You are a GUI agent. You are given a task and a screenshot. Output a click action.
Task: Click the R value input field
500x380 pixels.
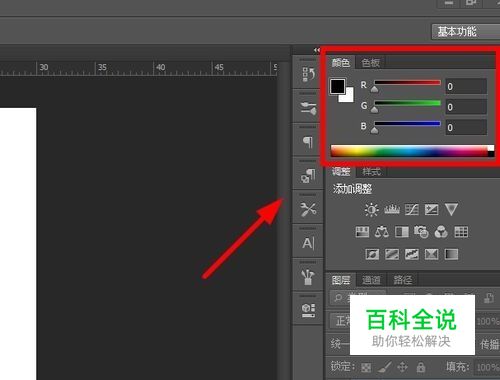tap(466, 86)
